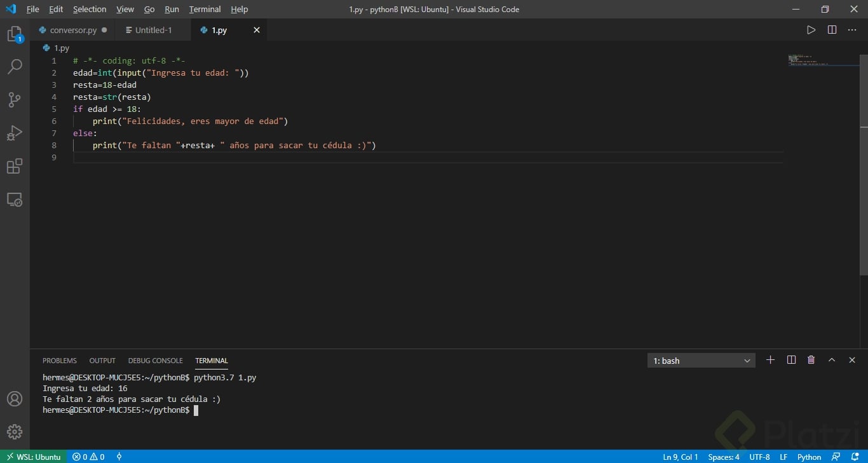The width and height of the screenshot is (868, 463).
Task: Open notifications bell in status bar
Action: [x=855, y=457]
